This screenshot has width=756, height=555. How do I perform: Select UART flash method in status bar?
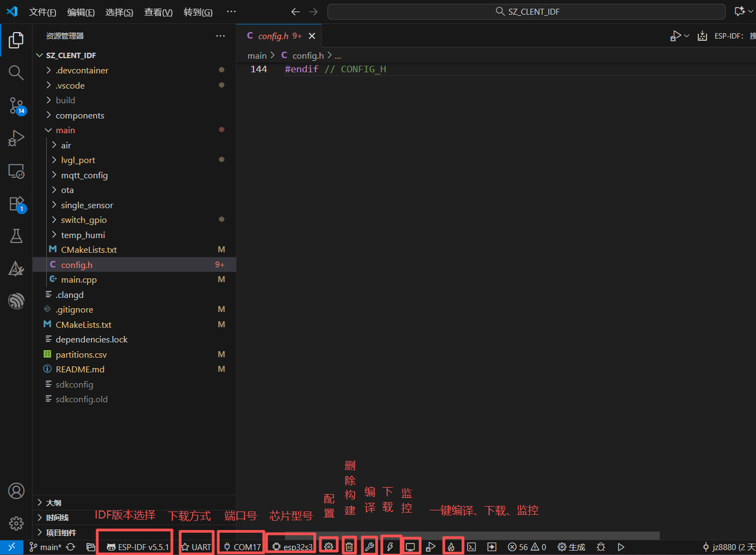pyautogui.click(x=197, y=547)
